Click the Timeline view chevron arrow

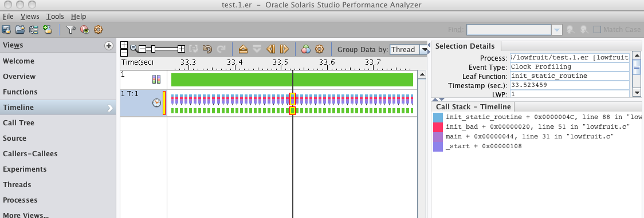point(109,108)
